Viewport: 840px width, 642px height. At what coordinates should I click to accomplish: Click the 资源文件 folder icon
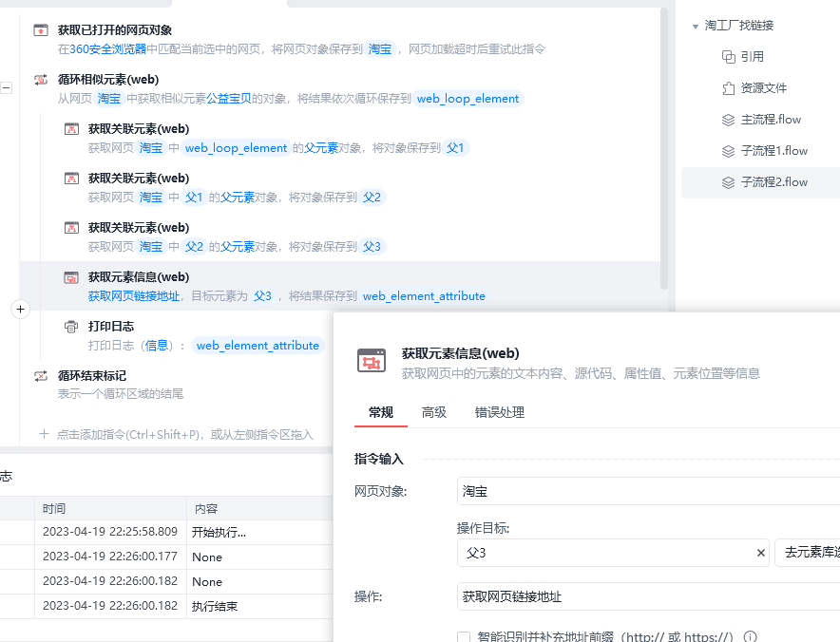[729, 88]
